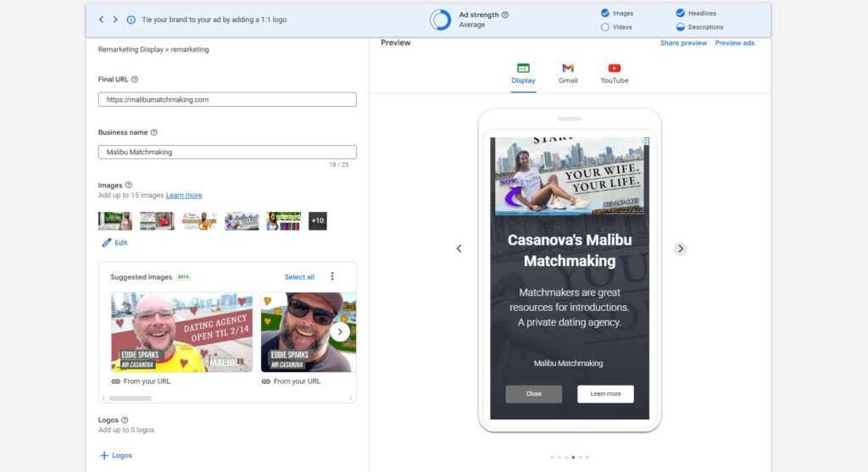The image size is (868, 472).
Task: Open Business name help icon
Action: pos(154,133)
